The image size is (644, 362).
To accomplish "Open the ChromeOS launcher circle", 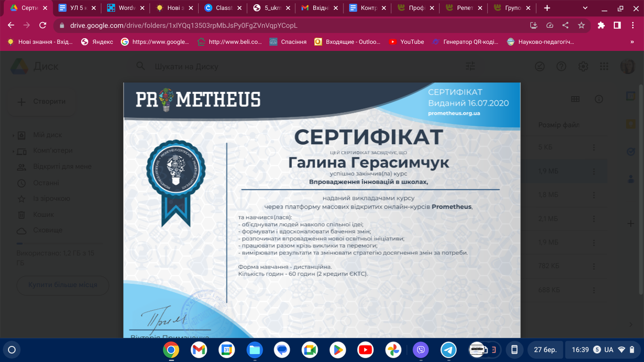I will coord(12,350).
